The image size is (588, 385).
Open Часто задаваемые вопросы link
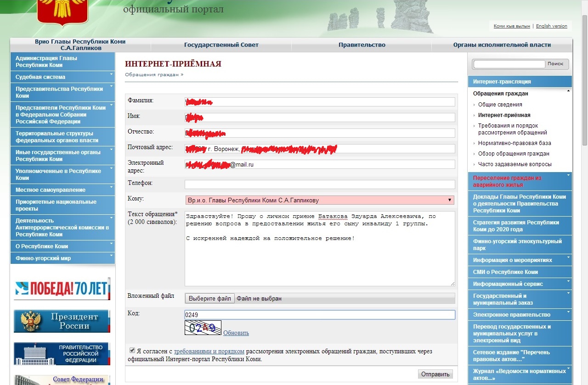tap(515, 164)
